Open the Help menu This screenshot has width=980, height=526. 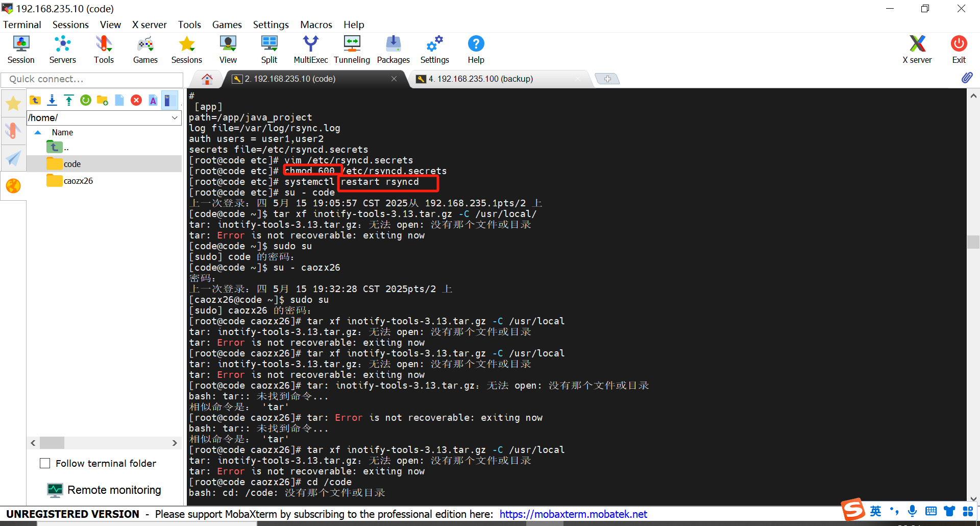(354, 25)
